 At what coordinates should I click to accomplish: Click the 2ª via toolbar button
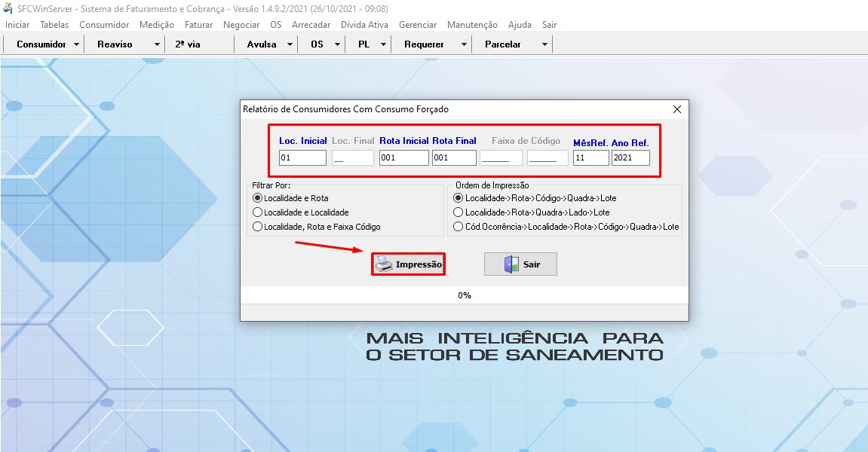tap(188, 44)
